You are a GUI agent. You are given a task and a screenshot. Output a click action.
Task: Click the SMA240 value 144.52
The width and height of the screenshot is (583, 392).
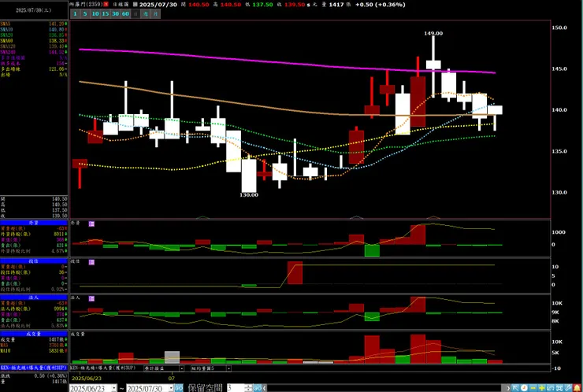point(57,52)
